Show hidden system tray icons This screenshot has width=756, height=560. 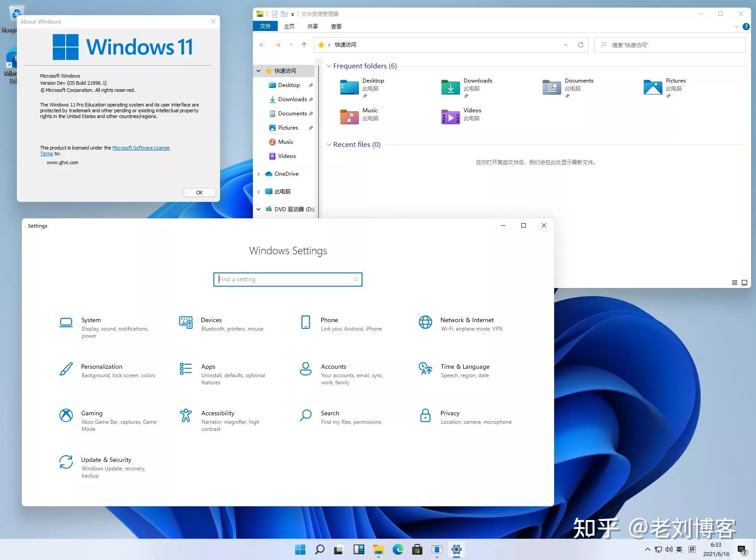[x=648, y=550]
